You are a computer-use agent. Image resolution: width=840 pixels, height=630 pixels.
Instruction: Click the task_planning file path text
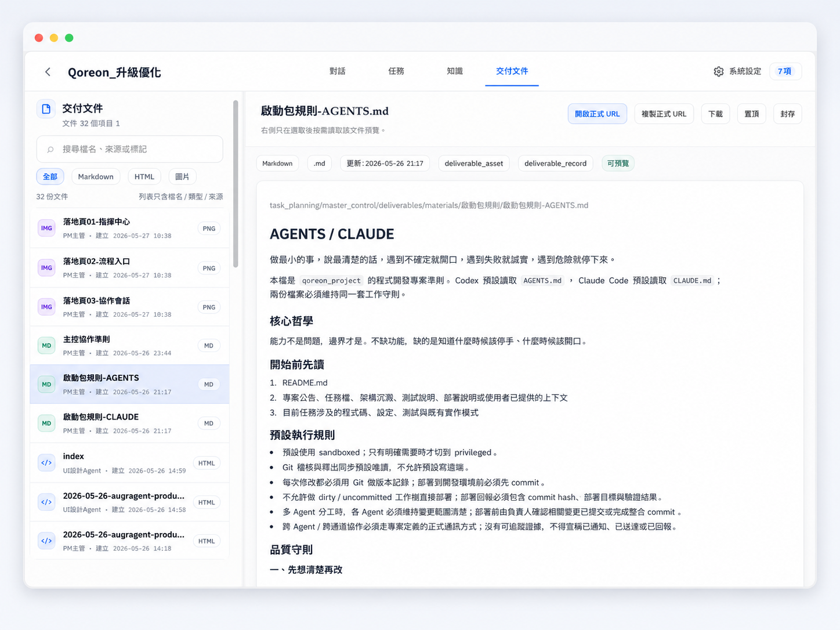(x=429, y=205)
